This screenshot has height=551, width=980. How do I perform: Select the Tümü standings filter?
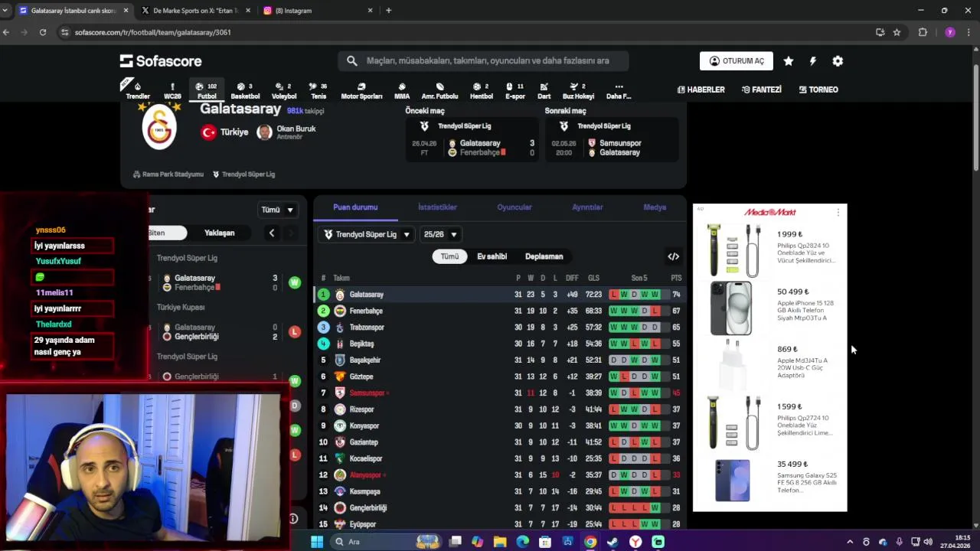click(x=449, y=256)
